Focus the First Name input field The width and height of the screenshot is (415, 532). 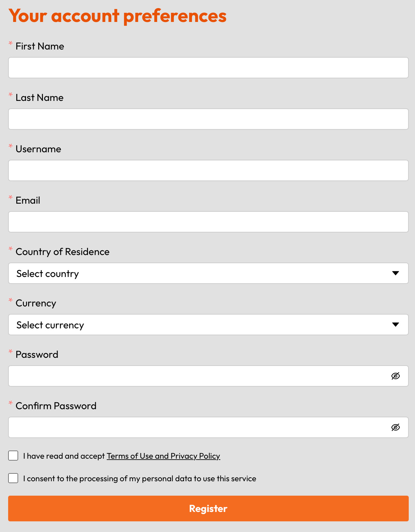208,68
